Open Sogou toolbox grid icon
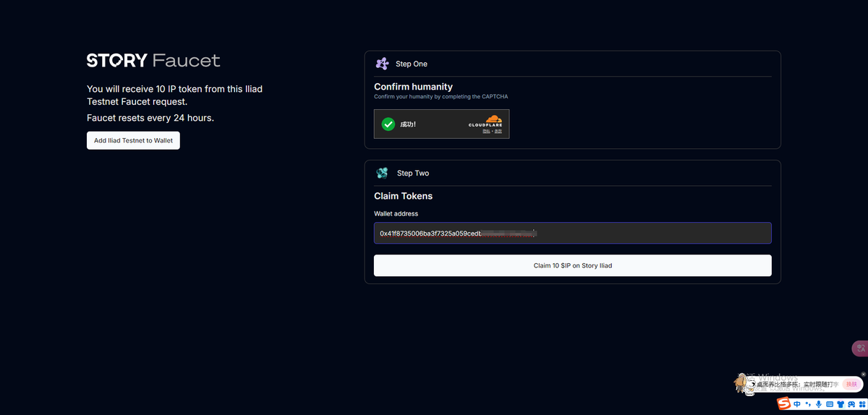 click(x=862, y=404)
